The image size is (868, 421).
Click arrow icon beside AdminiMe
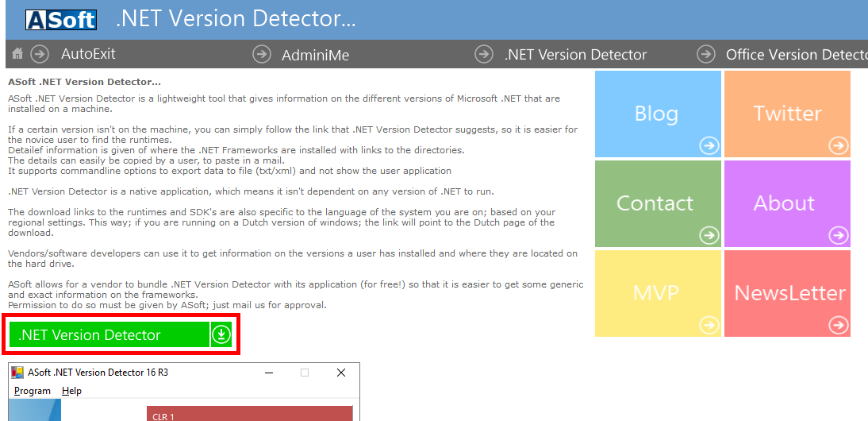point(262,54)
